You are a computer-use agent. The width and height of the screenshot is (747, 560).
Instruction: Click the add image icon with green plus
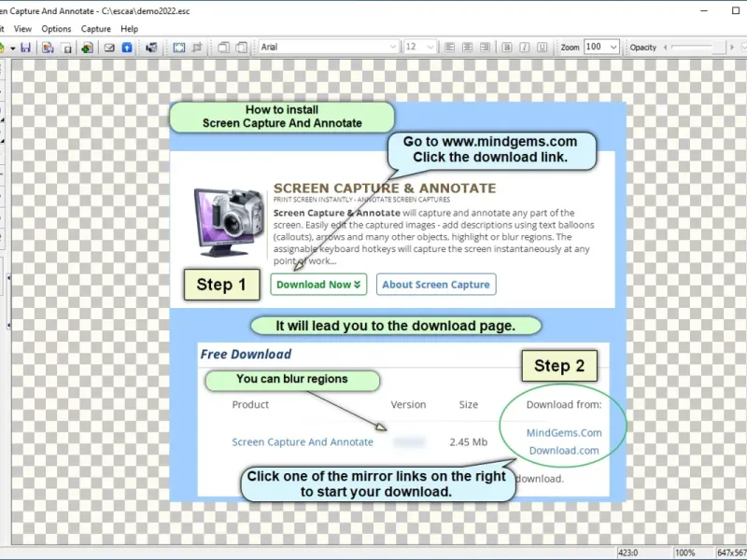(87, 48)
